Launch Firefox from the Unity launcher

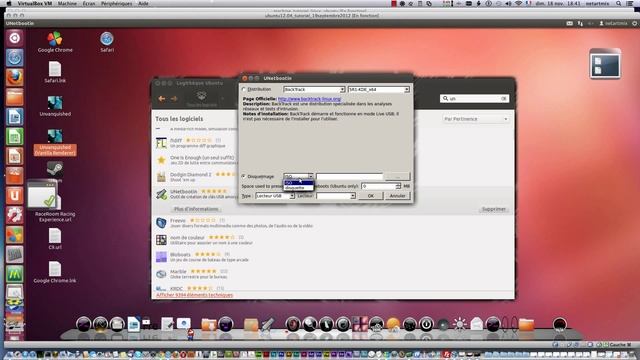click(14, 78)
